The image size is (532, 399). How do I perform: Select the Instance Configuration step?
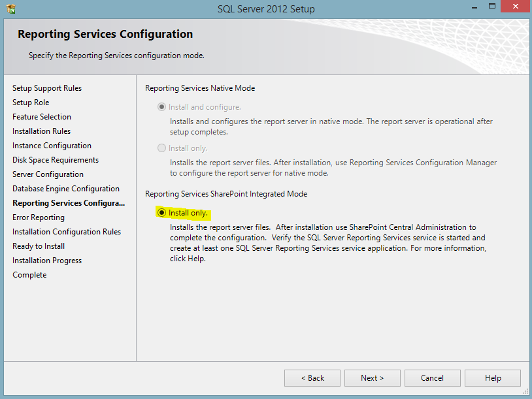52,146
